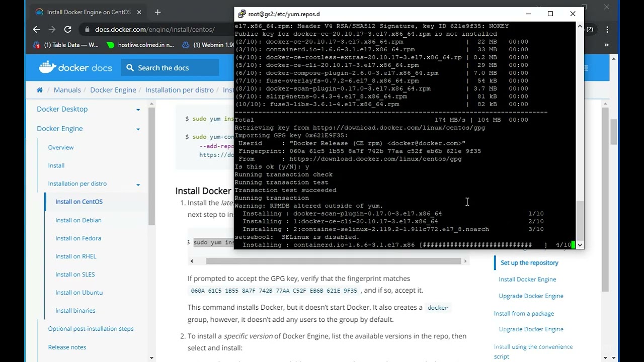Open a new browser tab
Image resolution: width=644 pixels, height=362 pixels.
157,12
